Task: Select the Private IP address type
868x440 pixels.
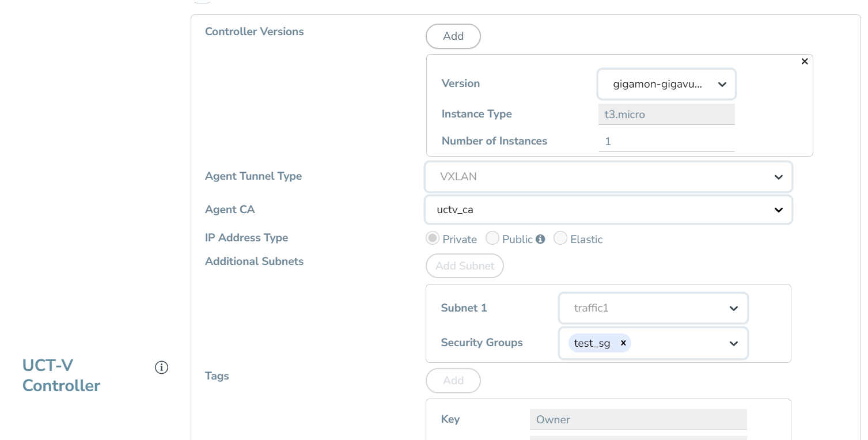Action: 432,238
